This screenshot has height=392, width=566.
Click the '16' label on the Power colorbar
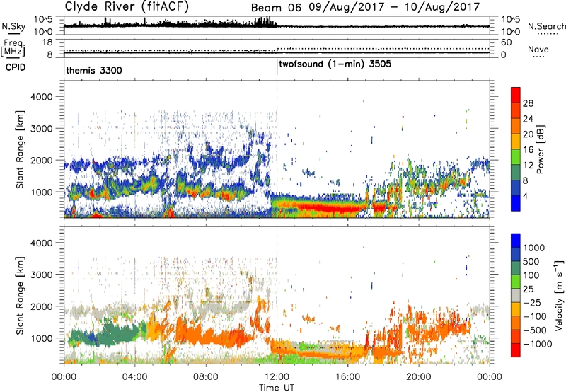click(x=528, y=150)
